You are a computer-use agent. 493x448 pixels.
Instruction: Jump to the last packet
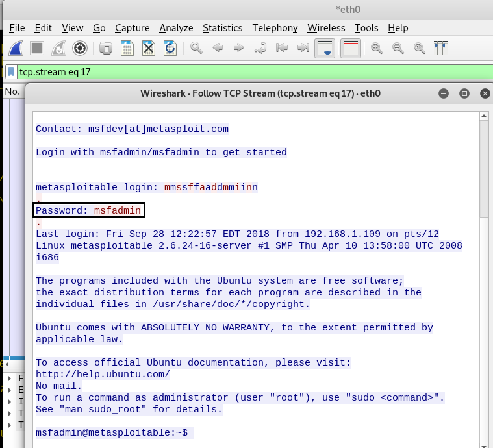tap(303, 48)
